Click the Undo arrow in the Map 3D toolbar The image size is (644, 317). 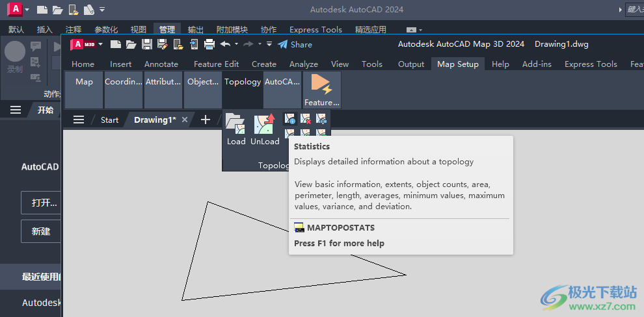point(225,44)
